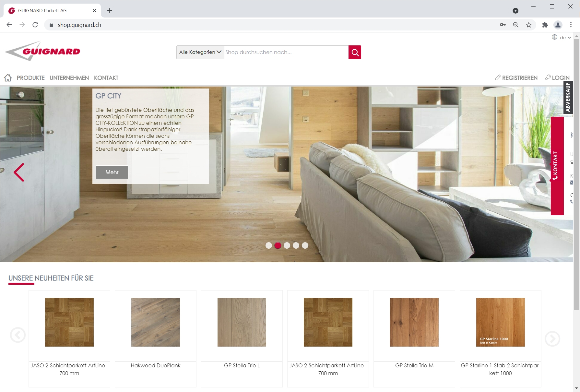Close the GUIGNARD Parkett AG tab
This screenshot has width=580, height=392.
tap(94, 11)
